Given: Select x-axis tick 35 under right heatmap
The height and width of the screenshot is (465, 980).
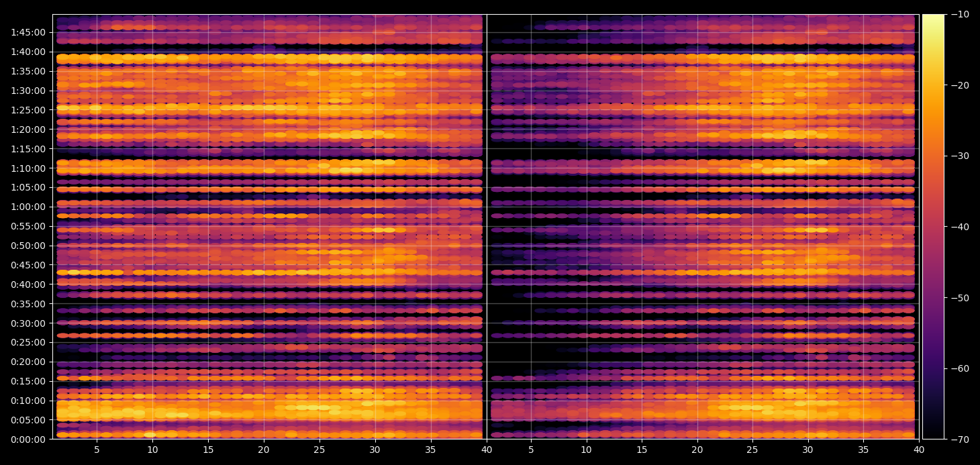Looking at the screenshot, I should (863, 450).
